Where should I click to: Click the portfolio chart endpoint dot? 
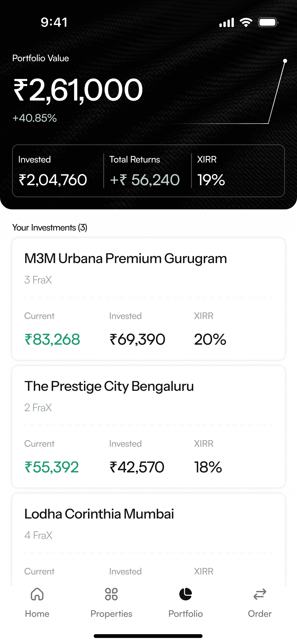click(x=285, y=61)
